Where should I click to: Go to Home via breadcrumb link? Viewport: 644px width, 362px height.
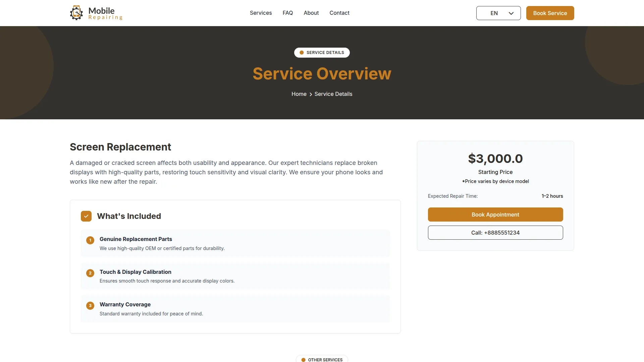tap(299, 94)
